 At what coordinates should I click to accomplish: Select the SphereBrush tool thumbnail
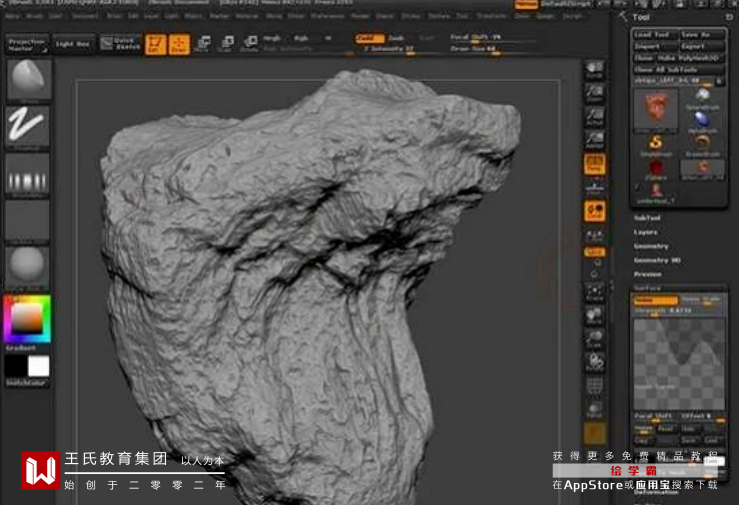click(x=702, y=99)
